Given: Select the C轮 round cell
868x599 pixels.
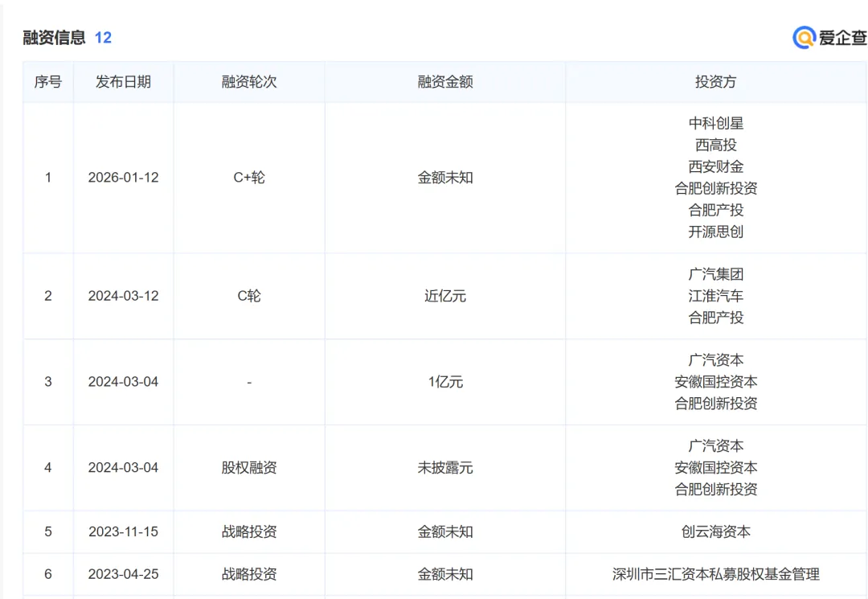Looking at the screenshot, I should tap(249, 296).
